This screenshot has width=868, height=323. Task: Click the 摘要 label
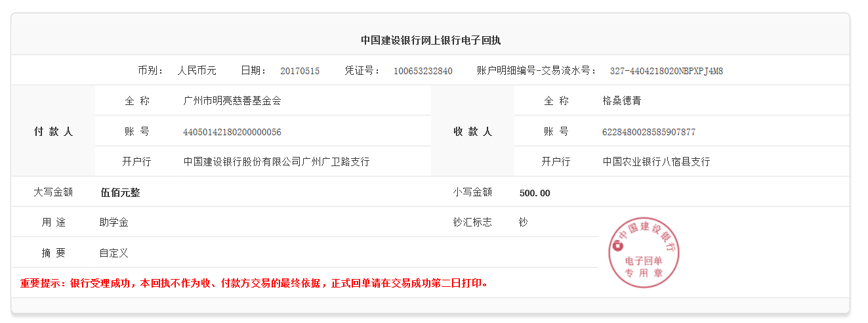click(x=54, y=253)
